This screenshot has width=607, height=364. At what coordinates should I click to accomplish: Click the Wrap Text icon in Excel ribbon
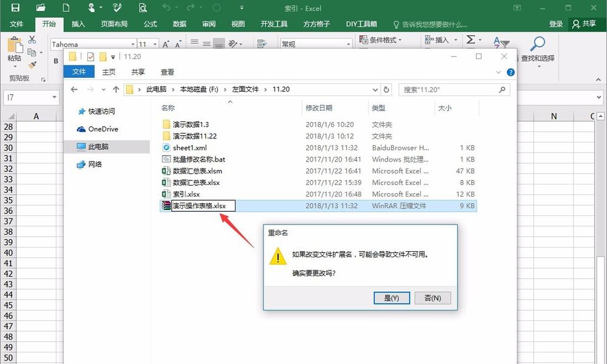[262, 44]
